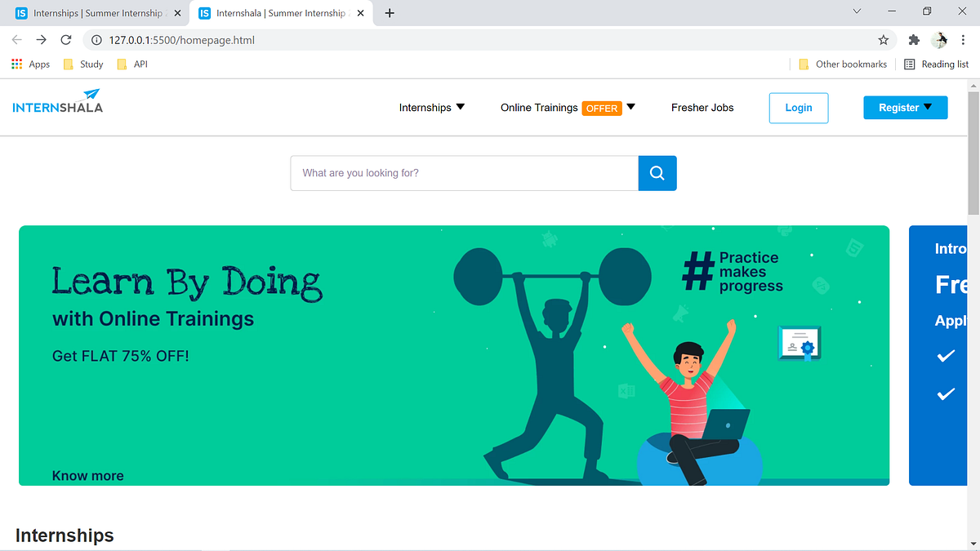Click the Login button
Viewport: 980px width, 551px height.
tap(798, 107)
